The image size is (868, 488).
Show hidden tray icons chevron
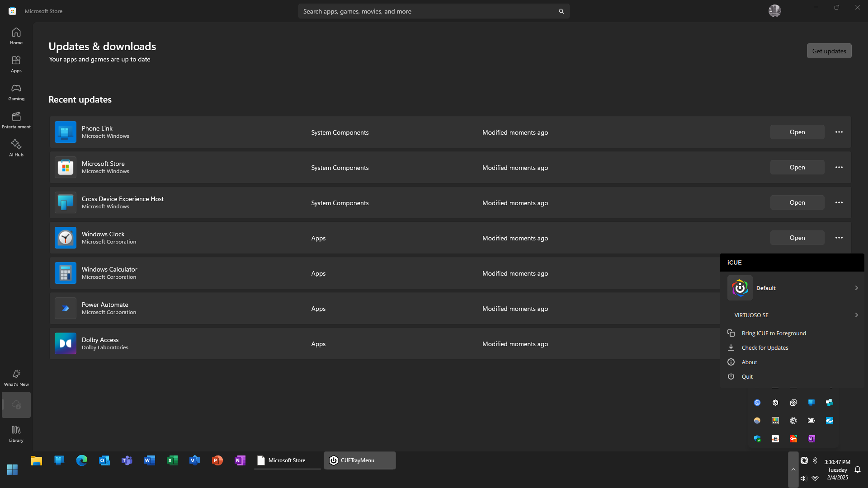793,469
